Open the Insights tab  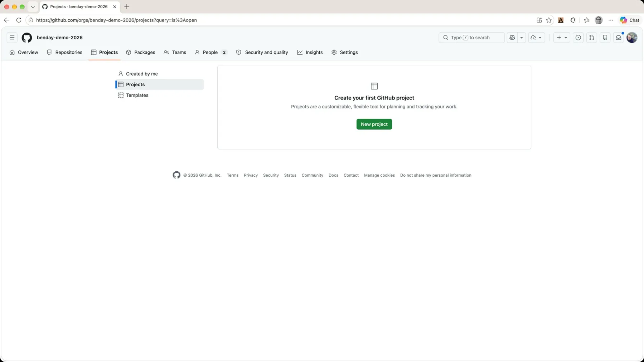click(310, 52)
